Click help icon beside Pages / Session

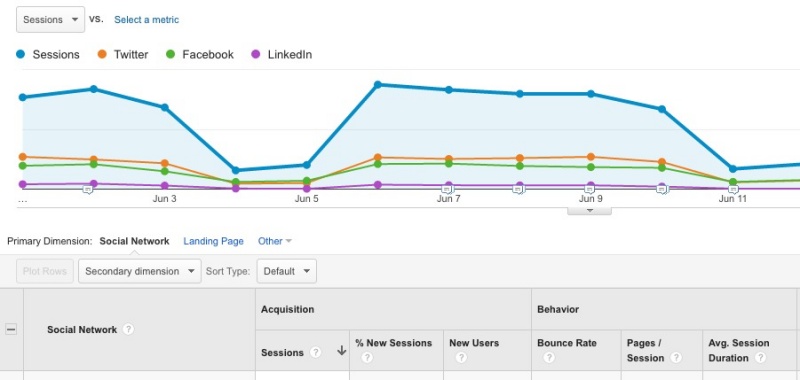(677, 358)
